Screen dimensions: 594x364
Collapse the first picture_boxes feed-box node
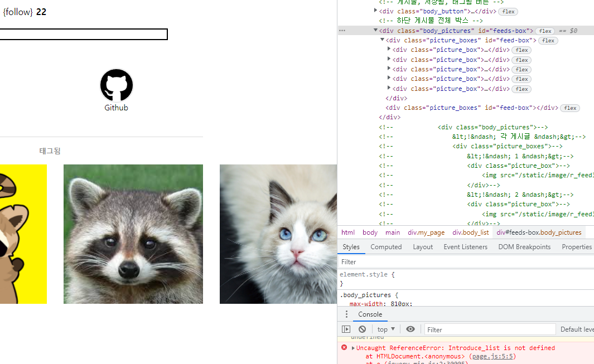(382, 40)
